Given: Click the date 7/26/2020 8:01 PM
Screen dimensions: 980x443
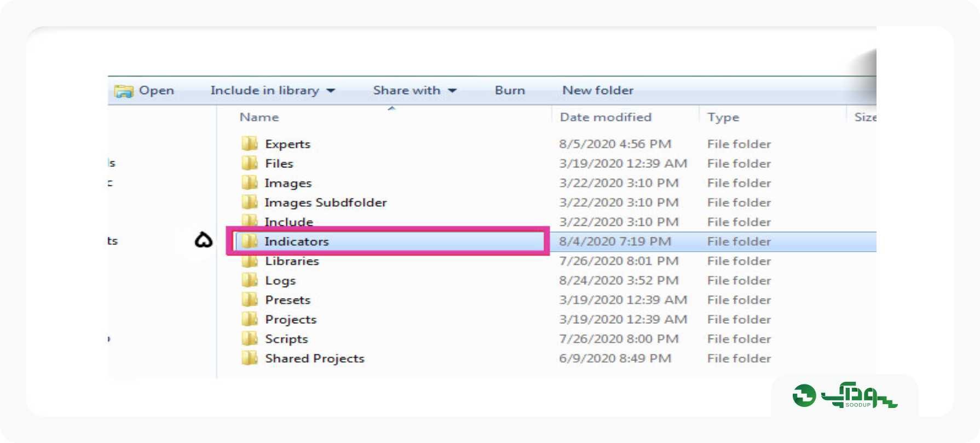Looking at the screenshot, I should click(619, 261).
